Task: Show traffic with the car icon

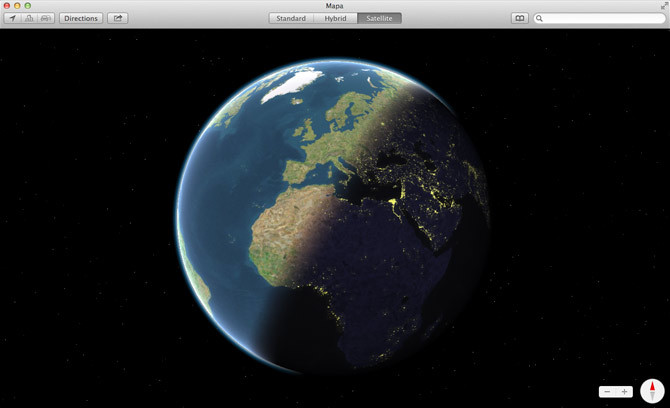Action: pos(46,18)
